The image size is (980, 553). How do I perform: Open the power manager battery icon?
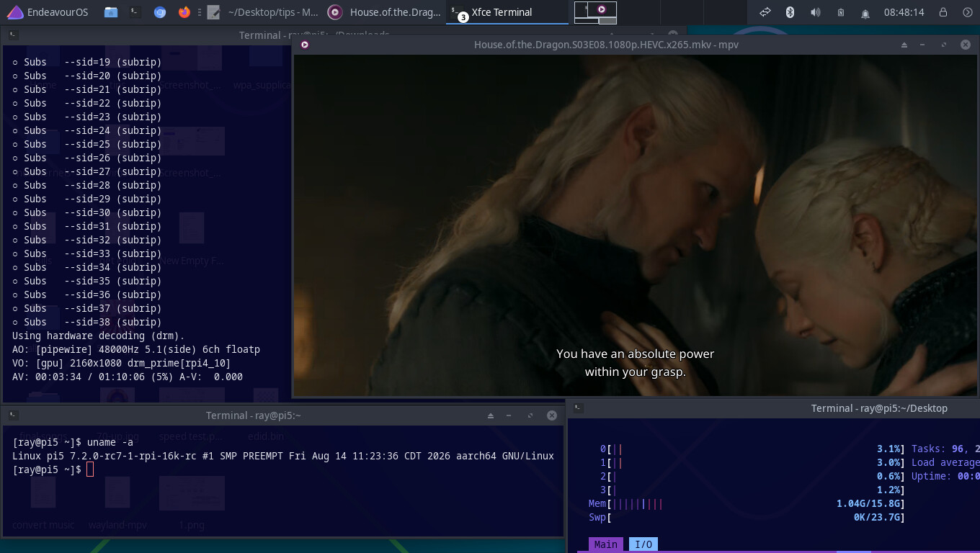[x=840, y=12]
